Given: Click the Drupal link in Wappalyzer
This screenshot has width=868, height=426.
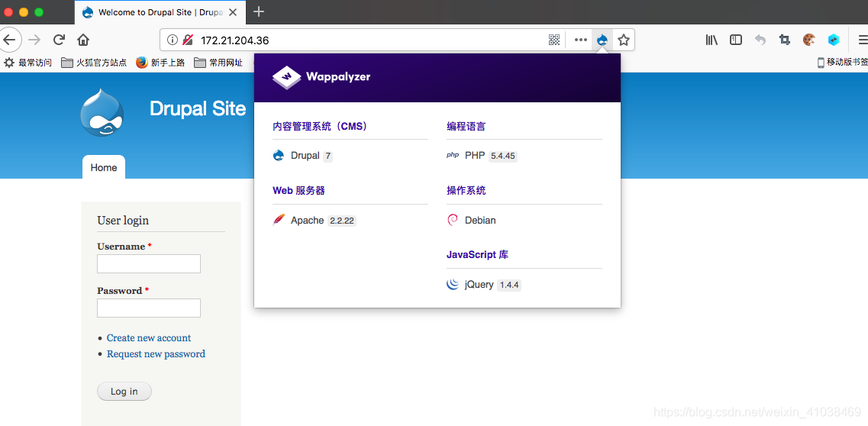Looking at the screenshot, I should [x=305, y=156].
